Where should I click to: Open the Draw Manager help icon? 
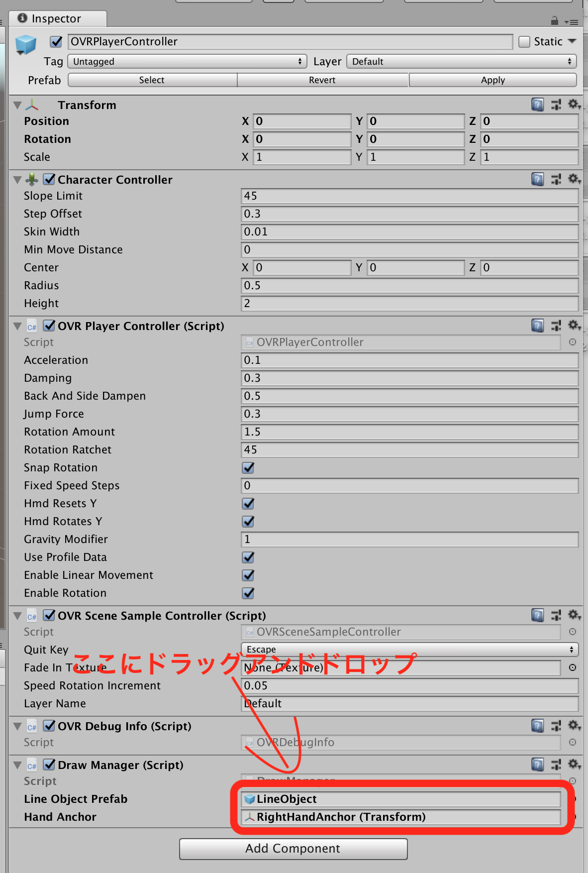pos(537,764)
